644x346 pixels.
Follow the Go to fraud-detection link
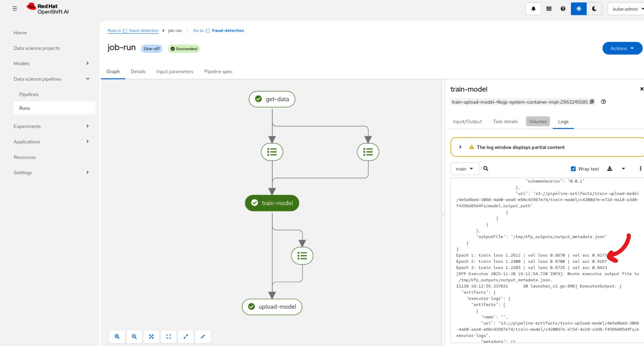click(x=228, y=30)
